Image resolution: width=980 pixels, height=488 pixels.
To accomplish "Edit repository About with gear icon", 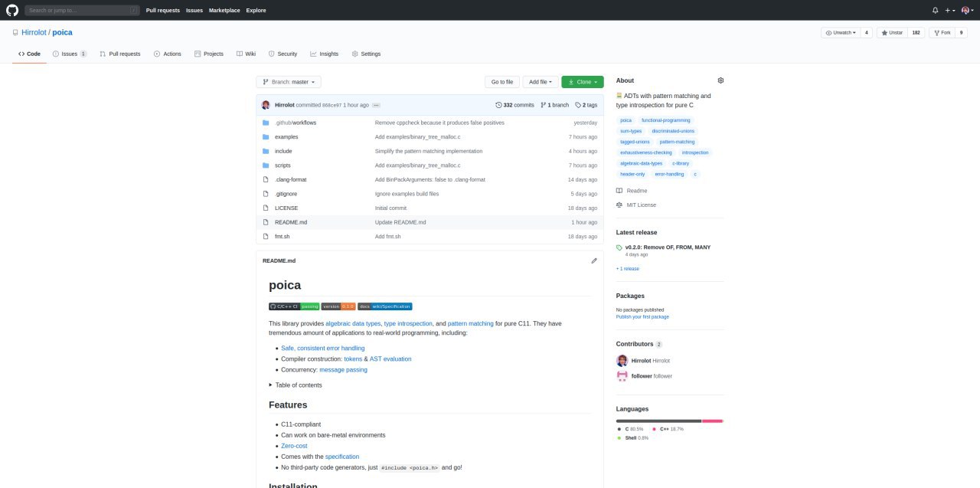I will coord(720,80).
